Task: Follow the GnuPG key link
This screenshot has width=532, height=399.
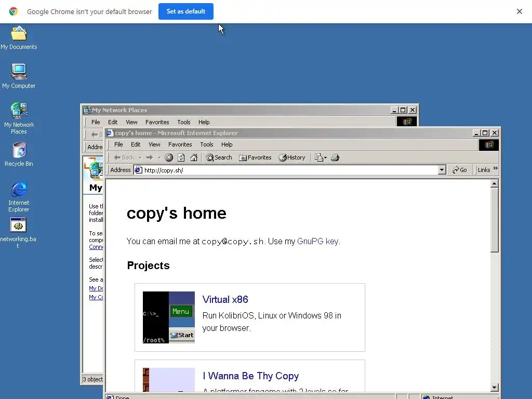Action: point(318,241)
